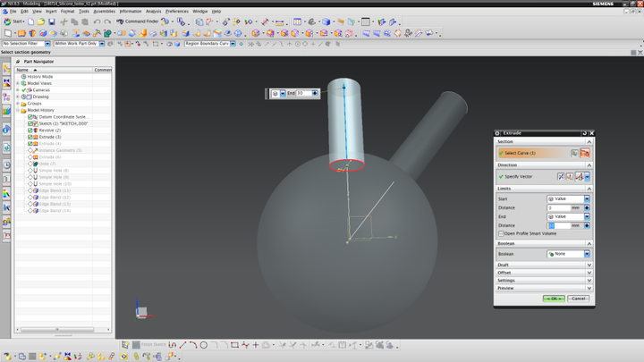This screenshot has width=644, height=362.
Task: Start a Sketch from feature toolbar
Action: coord(8,33)
